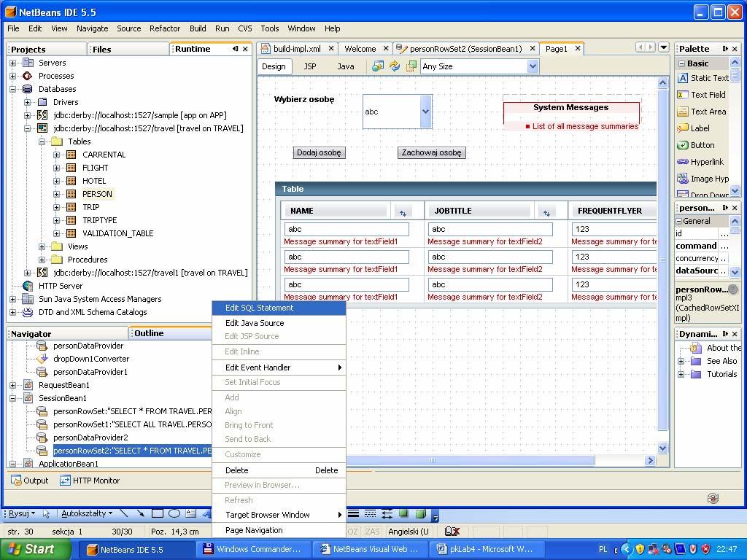Switch to the Java view
This screenshot has width=747, height=560.
[x=345, y=66]
